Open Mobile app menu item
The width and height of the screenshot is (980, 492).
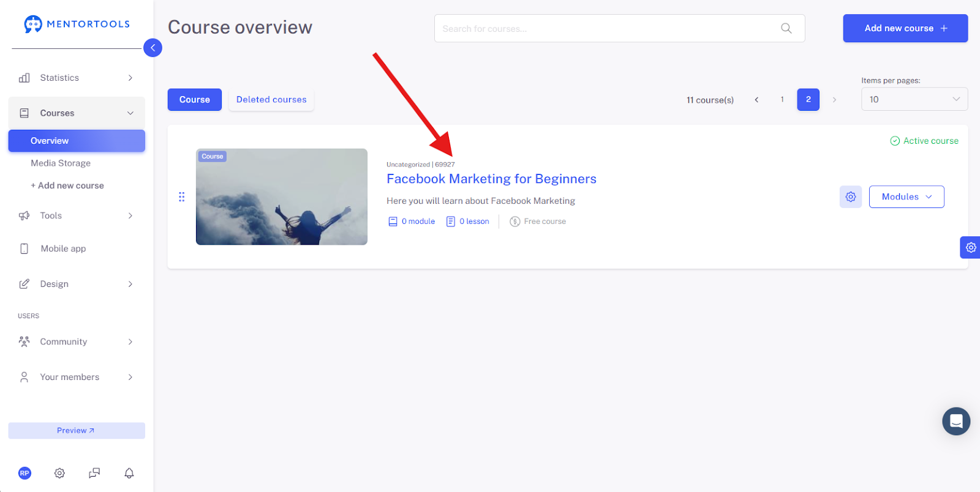[x=63, y=248]
